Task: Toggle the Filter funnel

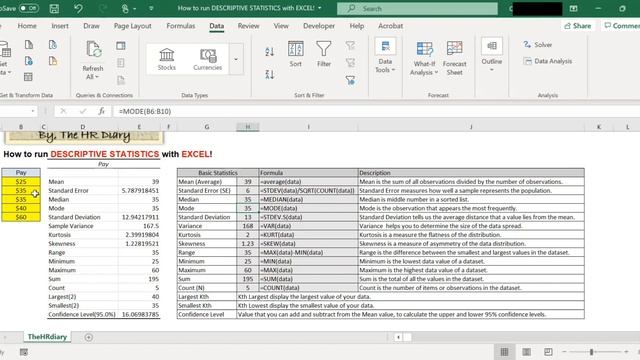Action: click(324, 53)
